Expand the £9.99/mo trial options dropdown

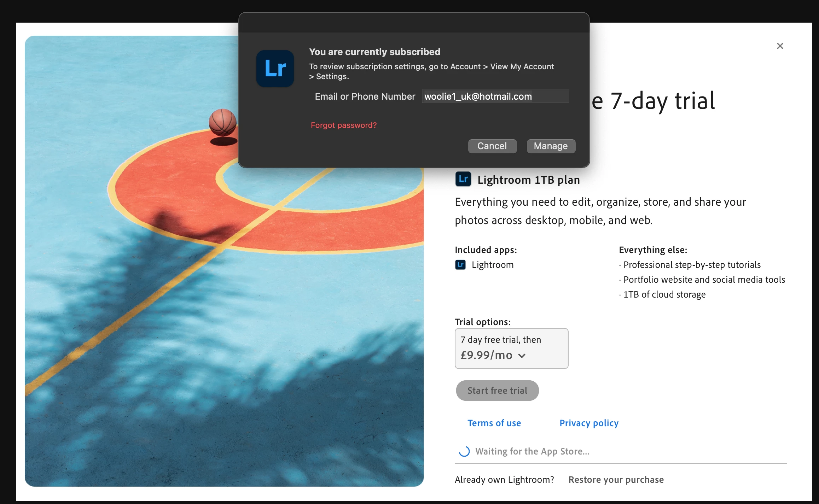point(511,348)
